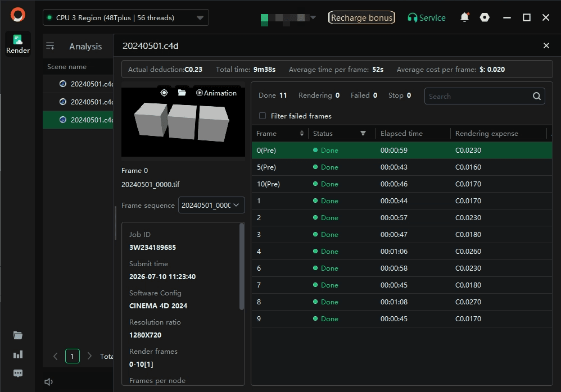Toggle the speaker sound icon
This screenshot has width=561, height=392.
tap(49, 382)
